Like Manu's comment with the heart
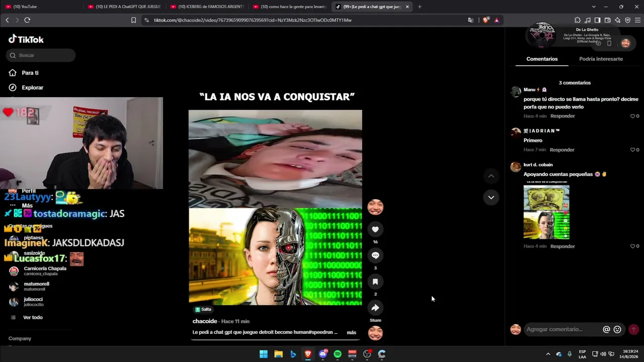This screenshot has width=644, height=362. [x=633, y=116]
